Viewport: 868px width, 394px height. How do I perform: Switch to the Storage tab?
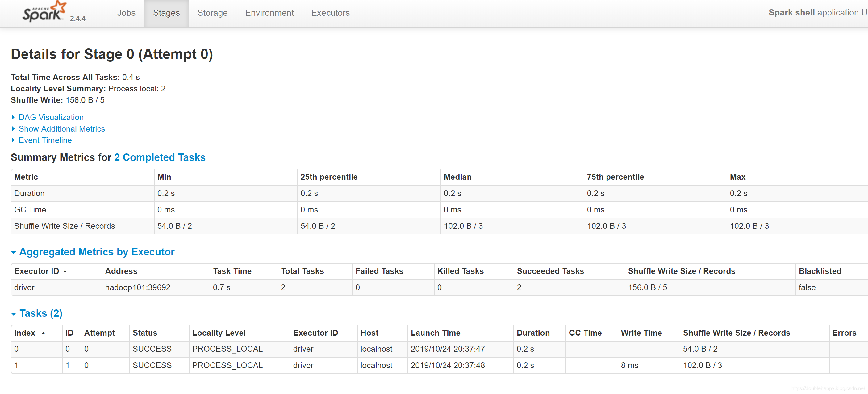pyautogui.click(x=212, y=13)
